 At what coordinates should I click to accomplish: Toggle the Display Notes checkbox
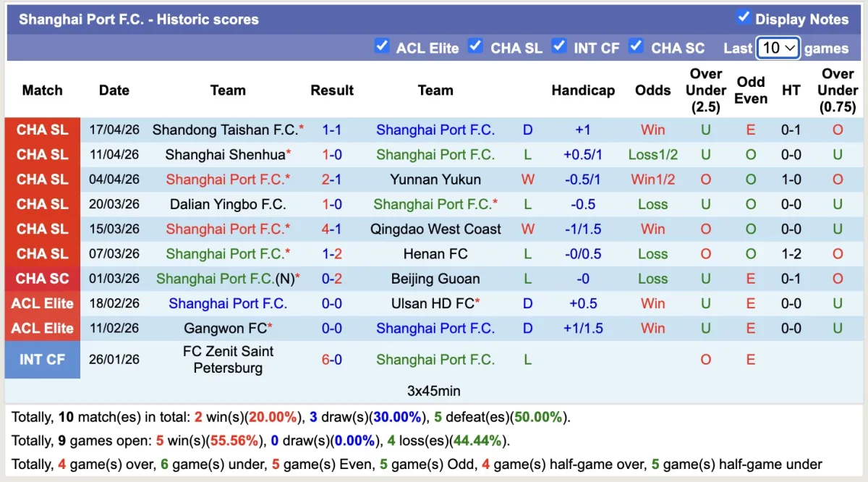click(744, 17)
